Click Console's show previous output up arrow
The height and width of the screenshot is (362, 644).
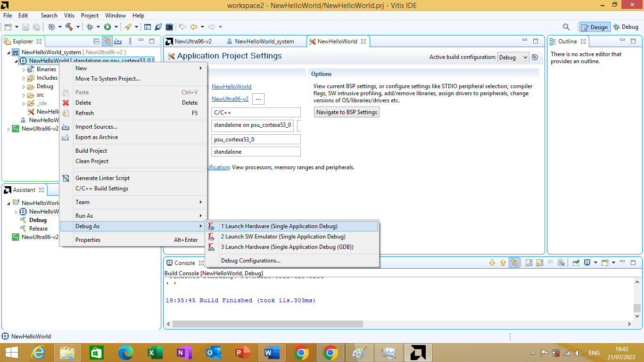(503, 263)
